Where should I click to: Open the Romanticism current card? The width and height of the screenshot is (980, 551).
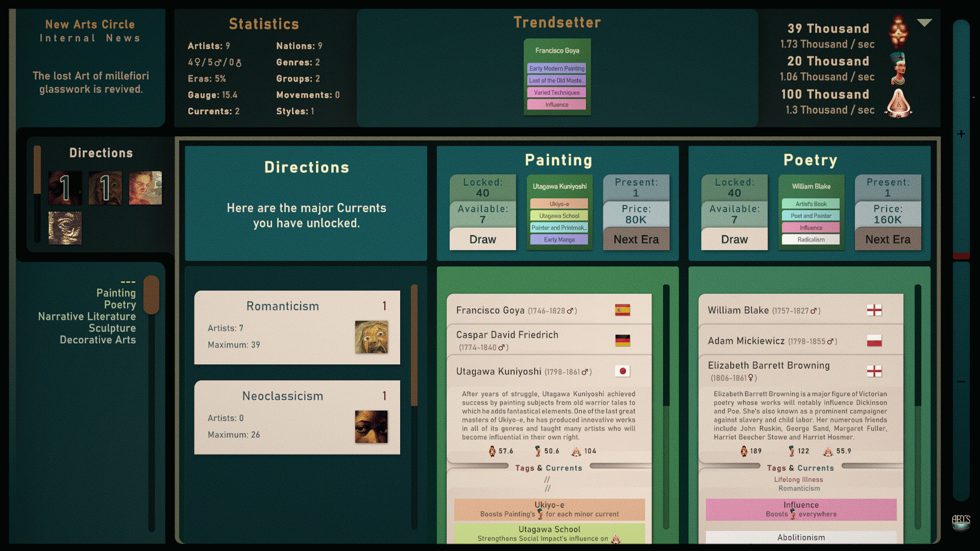(x=297, y=328)
